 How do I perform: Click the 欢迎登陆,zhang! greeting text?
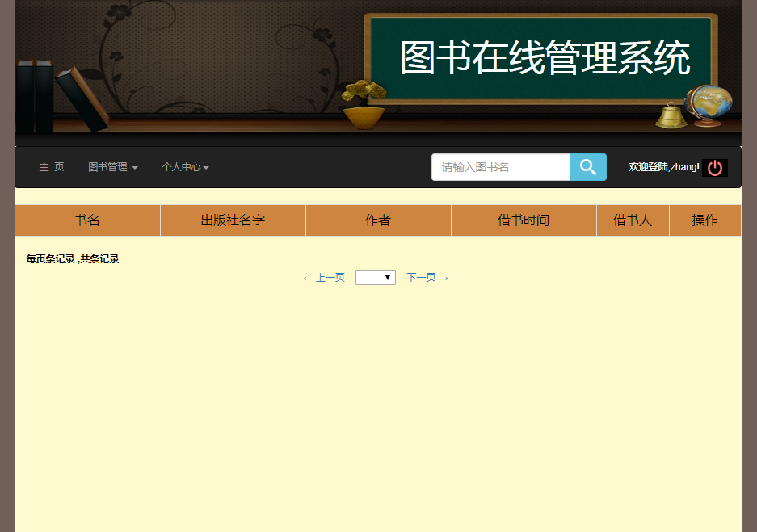click(x=664, y=167)
